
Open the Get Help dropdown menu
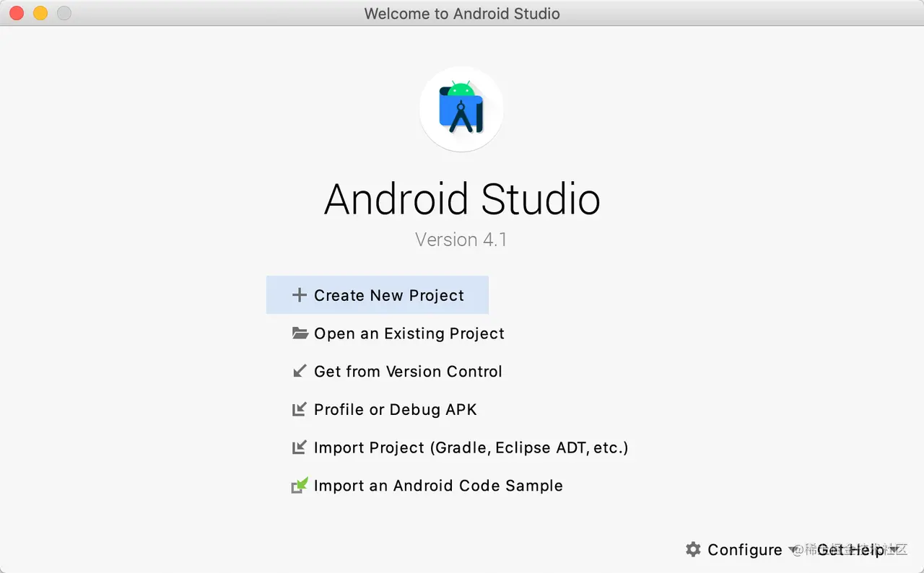pos(858,549)
